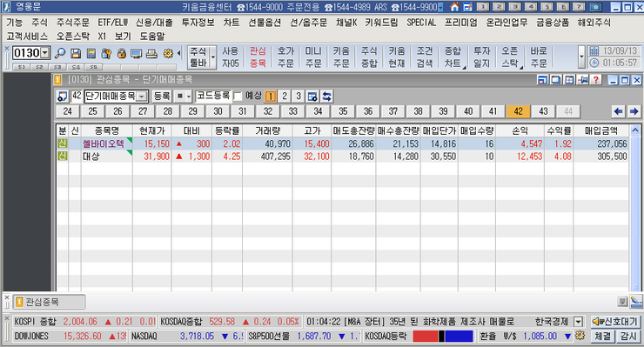Open the 종합차트 toolbar item with its arrow

tap(453, 57)
